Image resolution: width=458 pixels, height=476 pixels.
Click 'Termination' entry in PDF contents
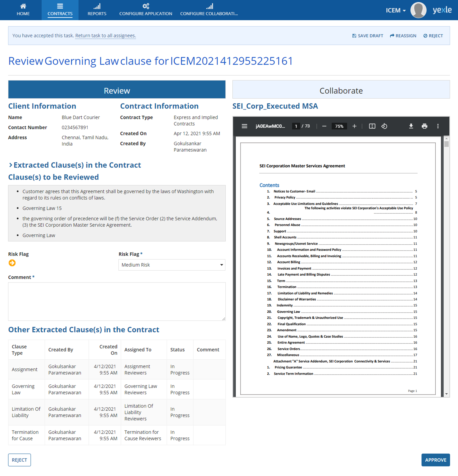[x=287, y=287]
